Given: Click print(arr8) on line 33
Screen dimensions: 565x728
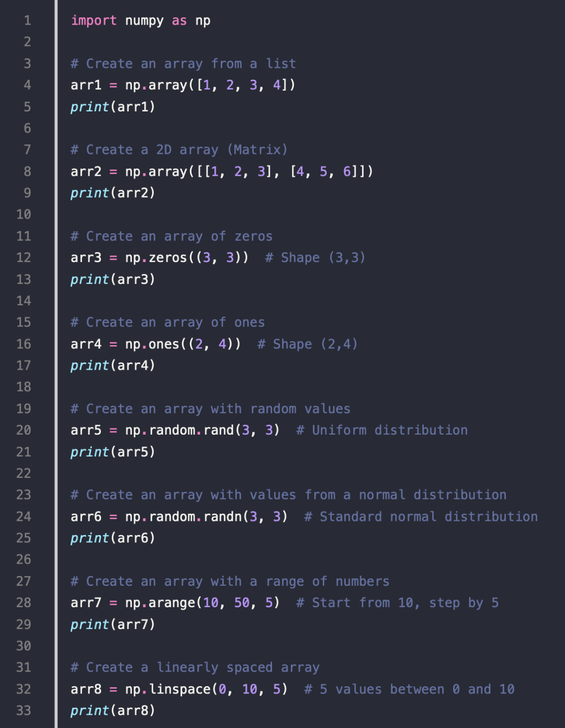Looking at the screenshot, I should [x=113, y=711].
